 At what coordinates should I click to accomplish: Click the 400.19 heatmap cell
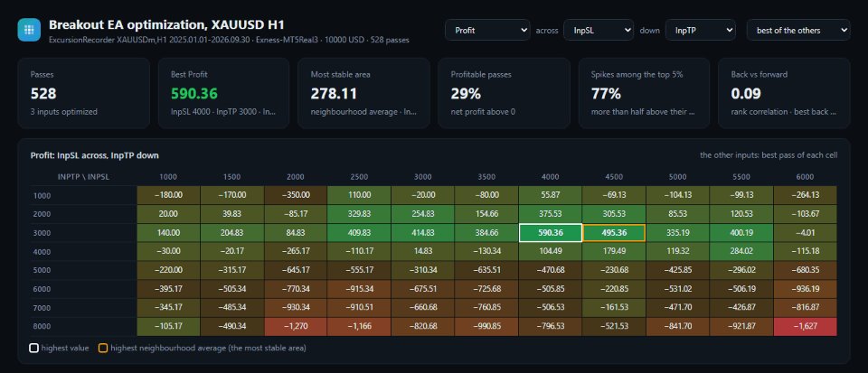(741, 233)
